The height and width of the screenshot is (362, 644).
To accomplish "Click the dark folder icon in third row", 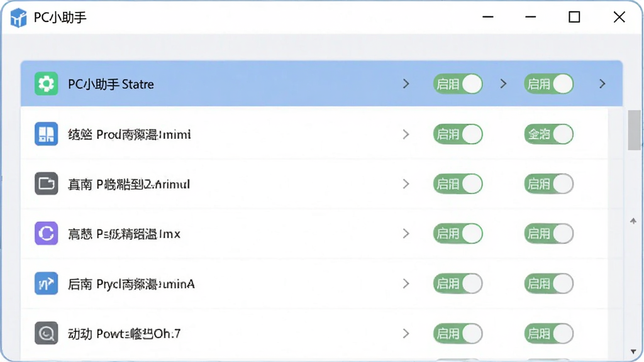I will tap(46, 184).
